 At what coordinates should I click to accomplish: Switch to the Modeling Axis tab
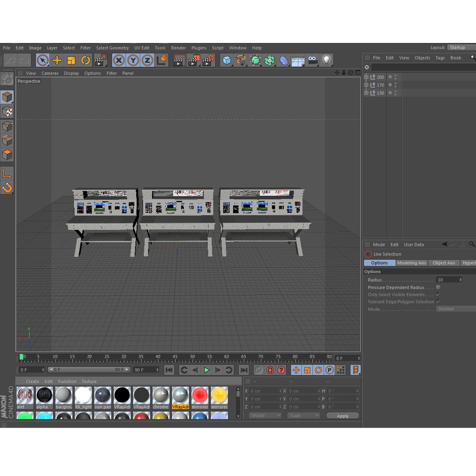(411, 263)
